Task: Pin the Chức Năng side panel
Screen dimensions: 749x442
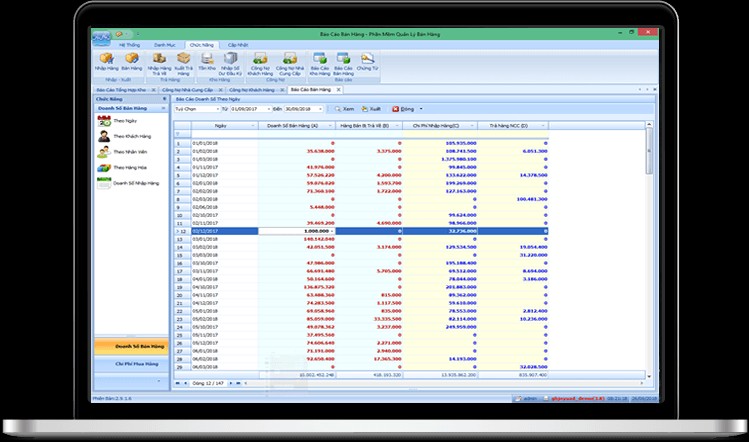Action: click(x=164, y=99)
